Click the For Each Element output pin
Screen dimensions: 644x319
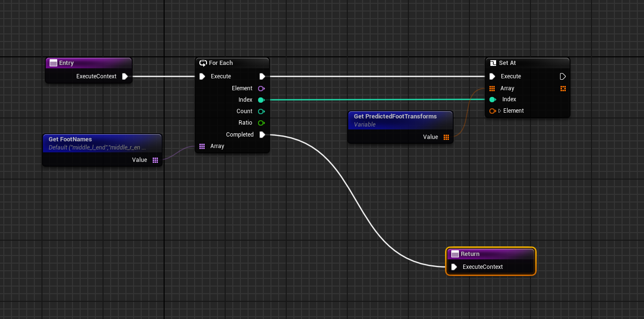click(x=261, y=88)
